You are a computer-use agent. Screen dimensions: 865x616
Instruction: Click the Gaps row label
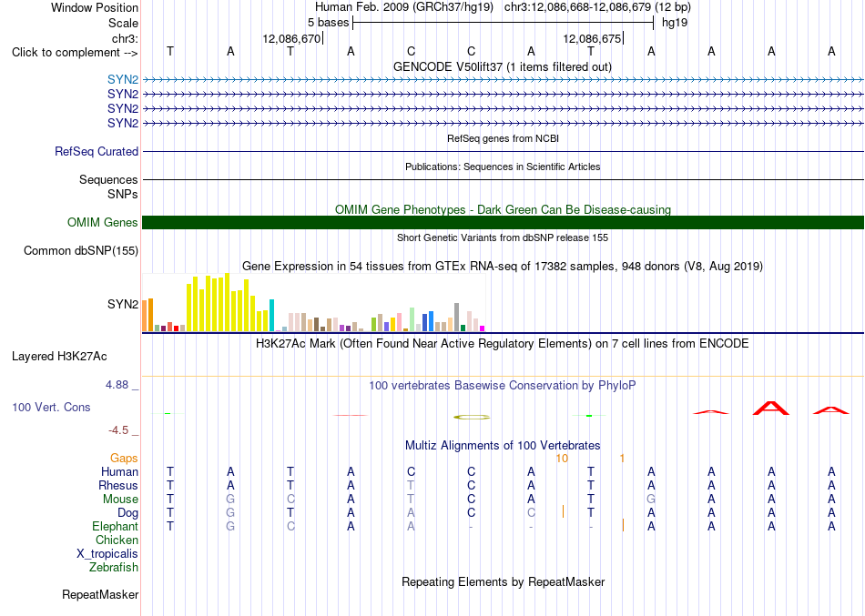tap(124, 459)
